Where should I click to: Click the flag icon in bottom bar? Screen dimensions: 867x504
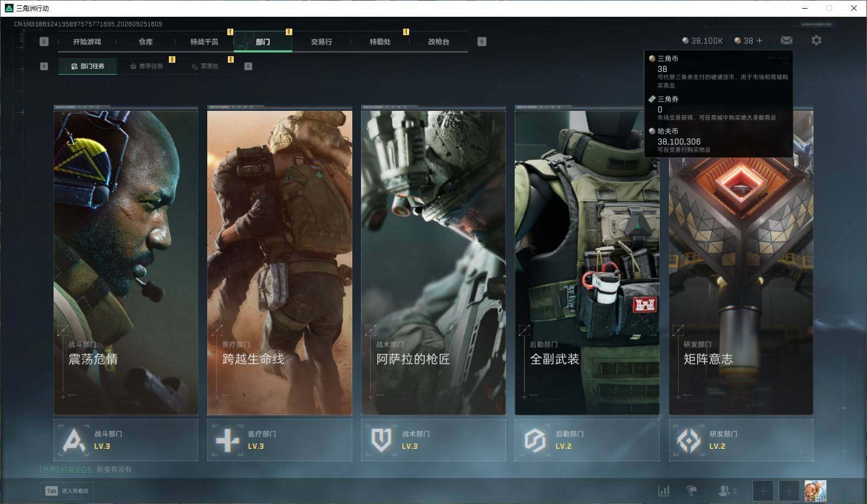pyautogui.click(x=692, y=490)
